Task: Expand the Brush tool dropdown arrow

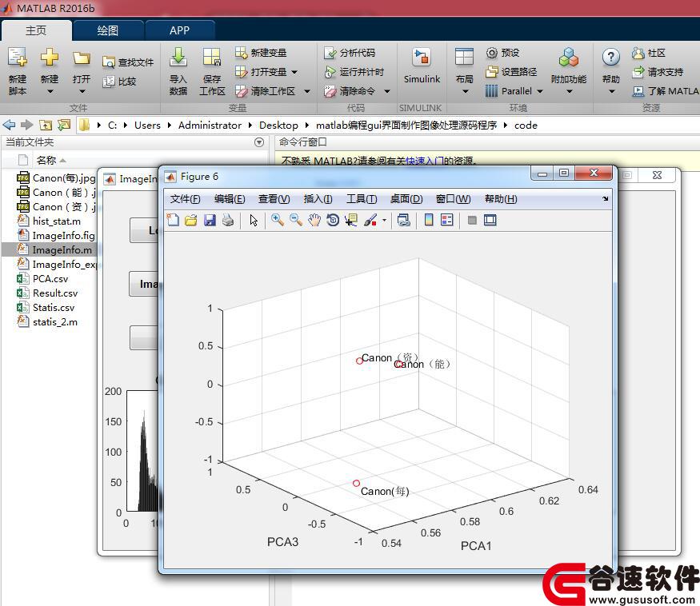Action: click(x=384, y=221)
